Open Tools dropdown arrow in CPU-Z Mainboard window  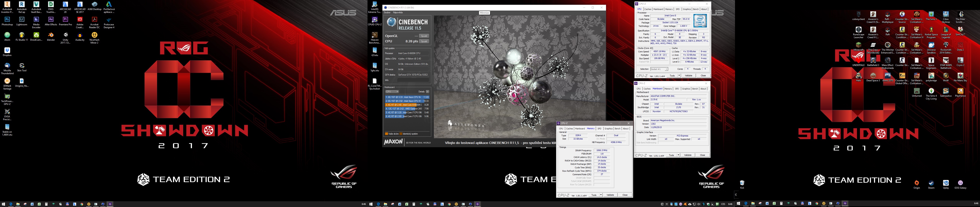(x=678, y=155)
